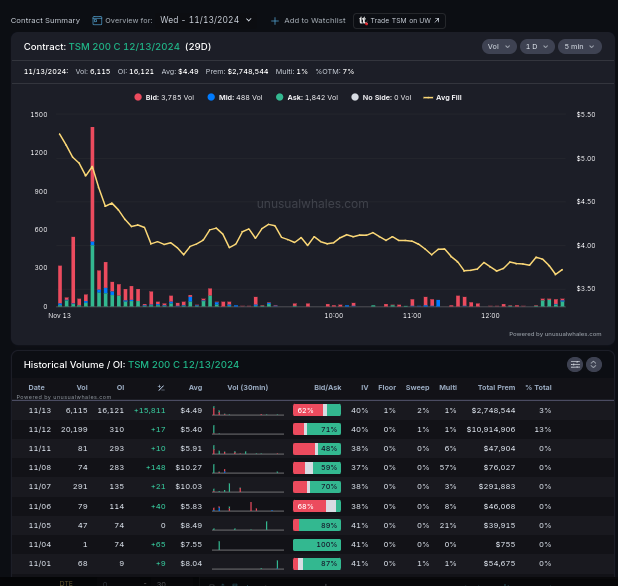Screen dimensions: 618x586
Task: Toggle Ask volume series in legend
Action: tap(307, 97)
